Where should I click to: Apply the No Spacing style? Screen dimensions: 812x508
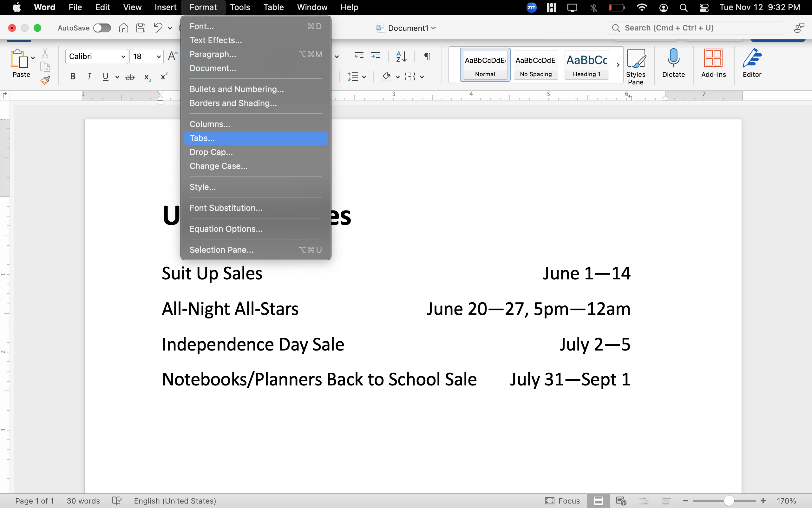(536, 64)
